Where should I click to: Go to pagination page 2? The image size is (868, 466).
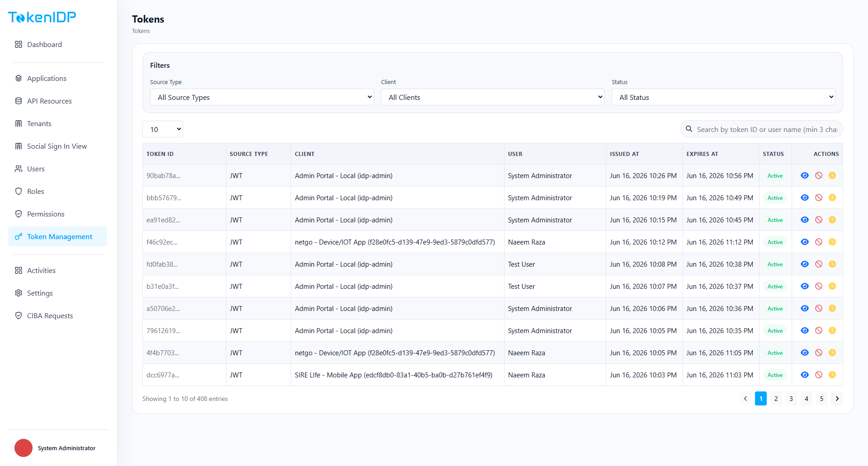click(x=776, y=399)
